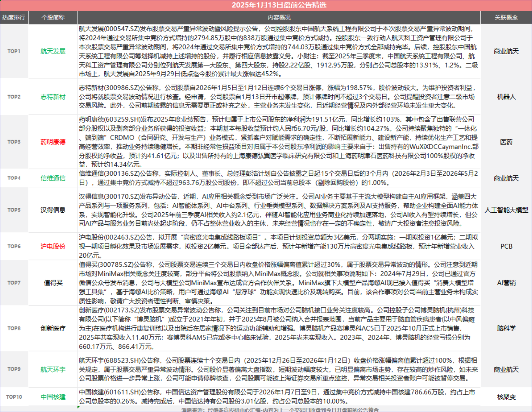Select the 汉得信息 stock cell
Screen dimensions: 532x412
(53, 210)
